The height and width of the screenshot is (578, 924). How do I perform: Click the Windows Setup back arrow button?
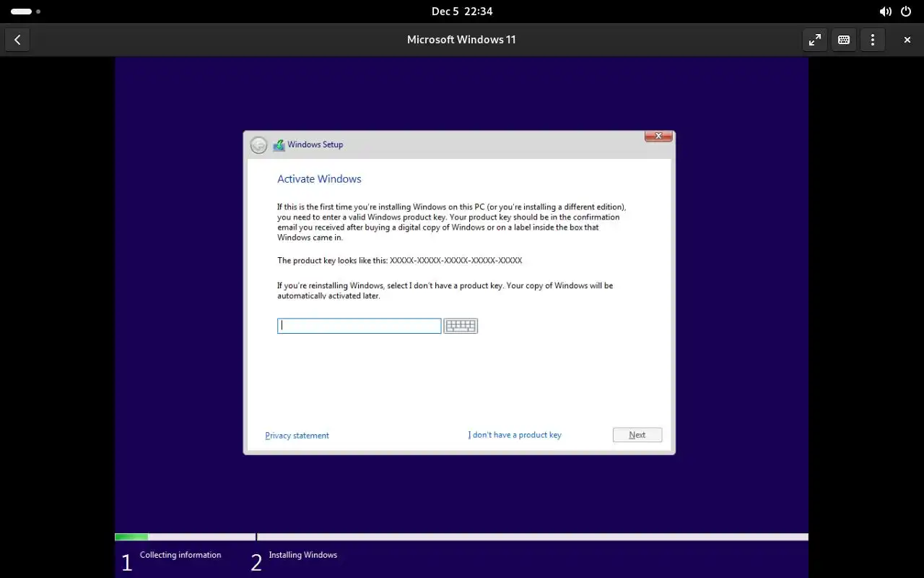[x=258, y=145]
